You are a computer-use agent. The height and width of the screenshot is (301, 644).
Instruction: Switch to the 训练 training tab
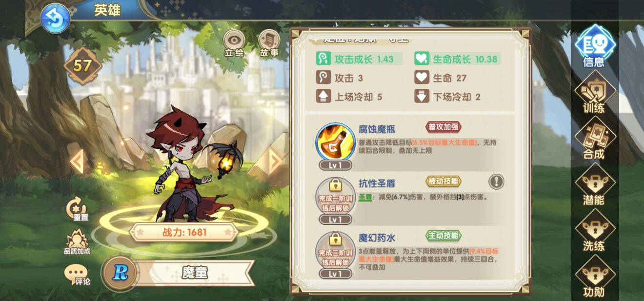594,93
